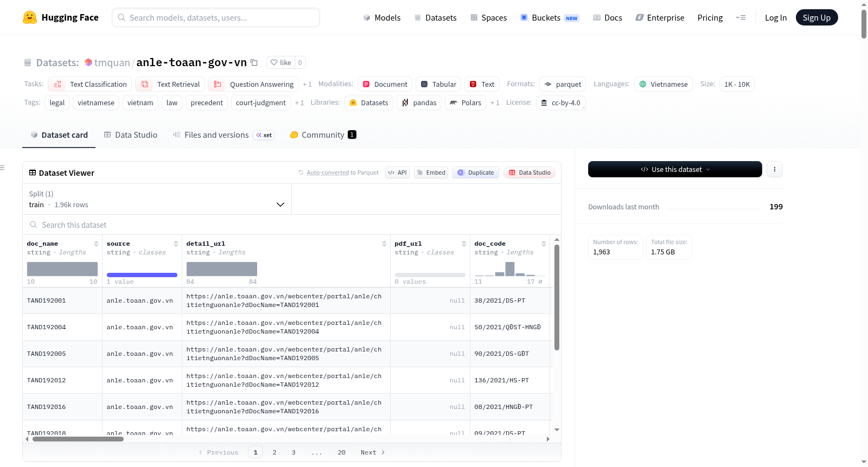
Task: Select the 136/2021/HS-PT doc_code cell
Action: point(510,380)
